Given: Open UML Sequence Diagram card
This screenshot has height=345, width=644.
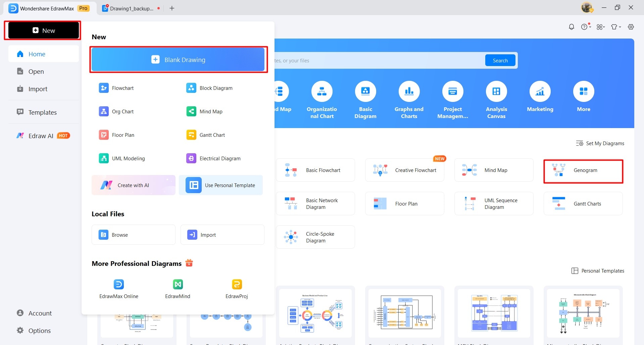Looking at the screenshot, I should tap(494, 204).
